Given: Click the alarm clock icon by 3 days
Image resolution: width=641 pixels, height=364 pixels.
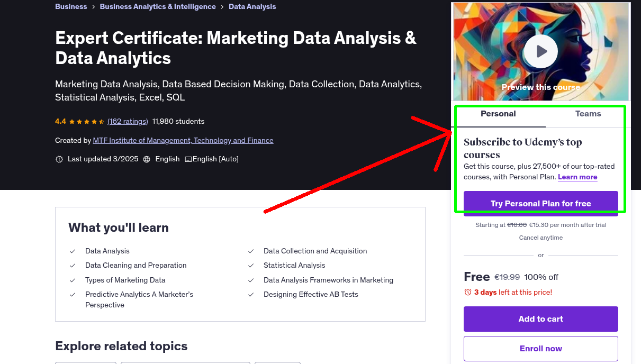Looking at the screenshot, I should point(467,292).
